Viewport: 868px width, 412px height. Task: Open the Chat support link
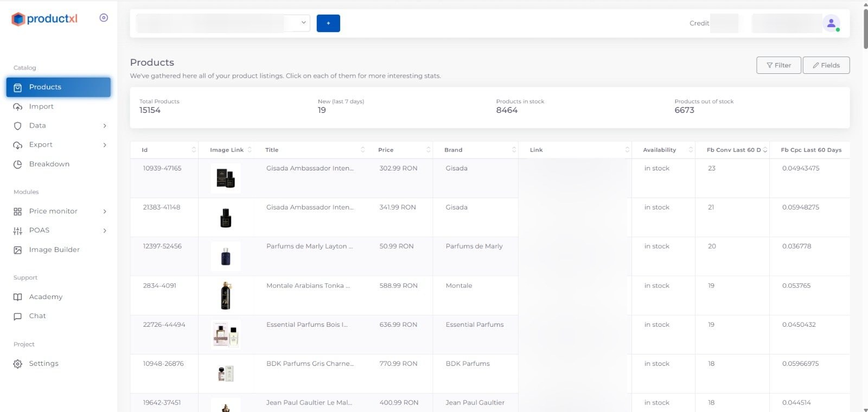[x=59, y=316]
